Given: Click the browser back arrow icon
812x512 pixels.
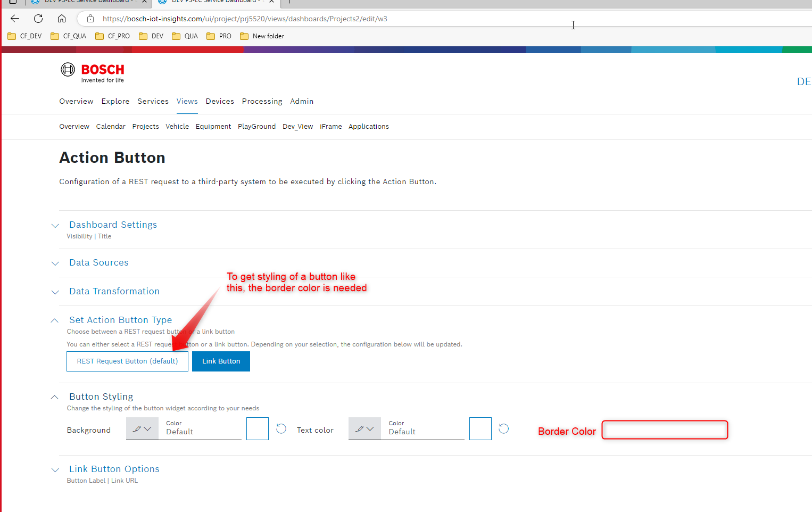Looking at the screenshot, I should [x=15, y=19].
